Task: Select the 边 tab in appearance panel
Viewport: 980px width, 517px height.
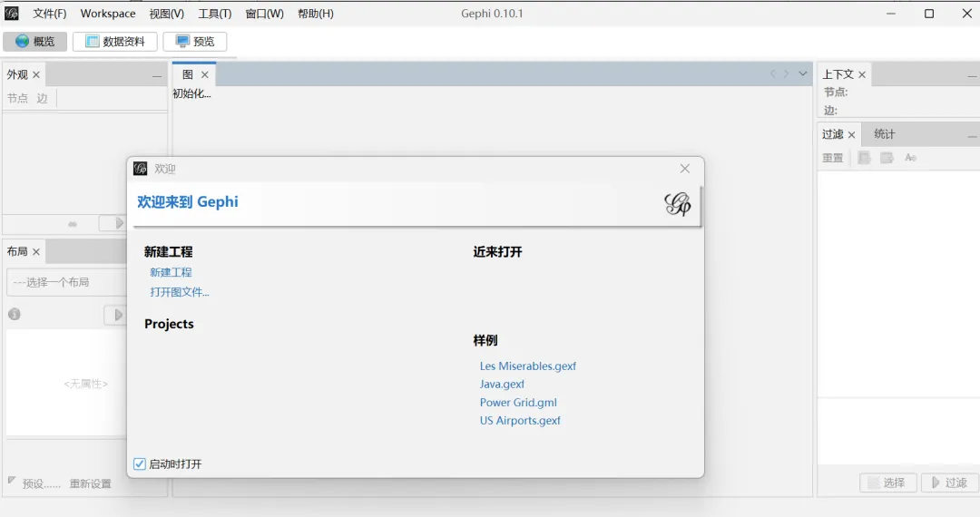Action: click(42, 98)
